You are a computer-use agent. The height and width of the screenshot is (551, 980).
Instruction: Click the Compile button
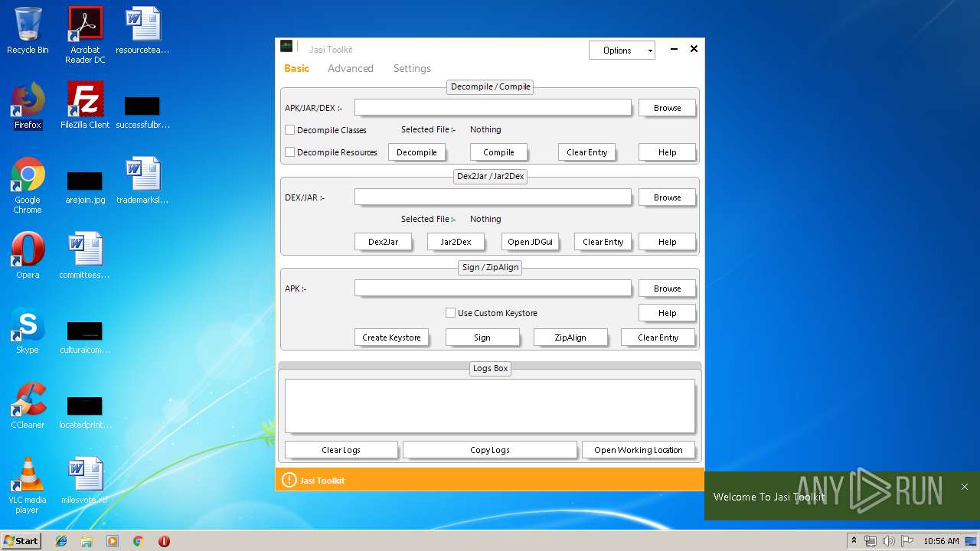pos(498,152)
